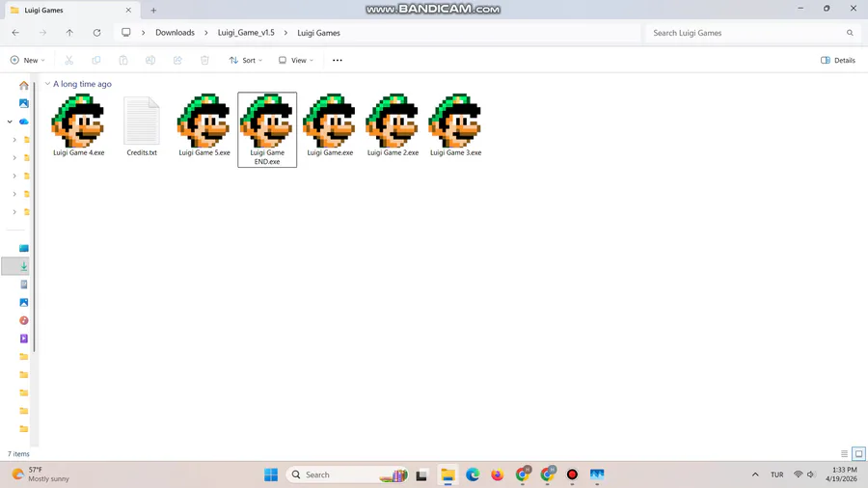Expand the chevron after Luigi_Game_v1.5 in address bar
Image resolution: width=868 pixels, height=488 pixels.
pos(285,33)
